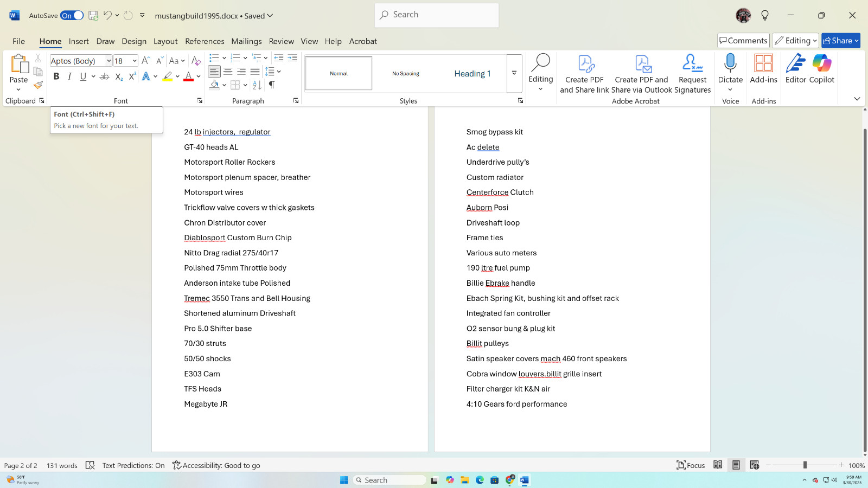Toggle bold formatting
Viewport: 868px width, 488px height.
point(56,76)
